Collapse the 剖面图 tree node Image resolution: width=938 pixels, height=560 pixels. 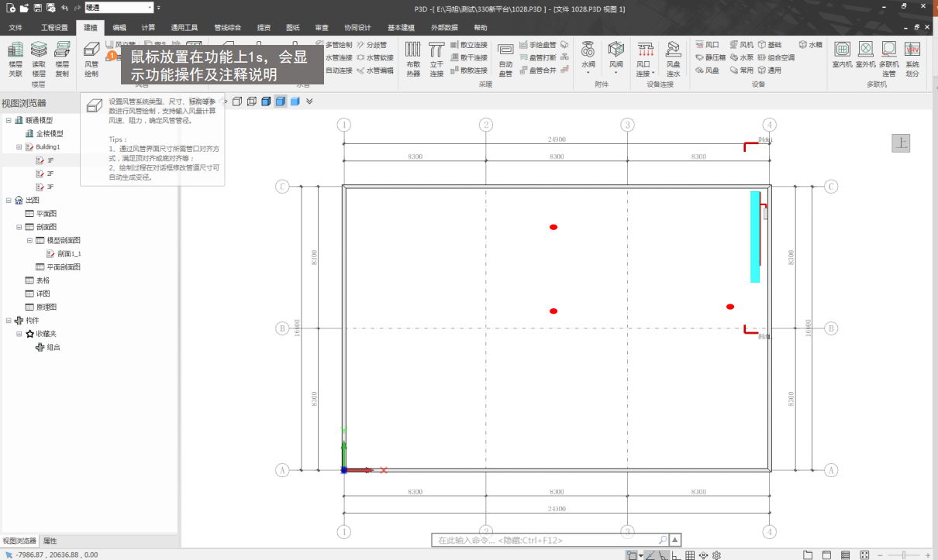coord(19,227)
